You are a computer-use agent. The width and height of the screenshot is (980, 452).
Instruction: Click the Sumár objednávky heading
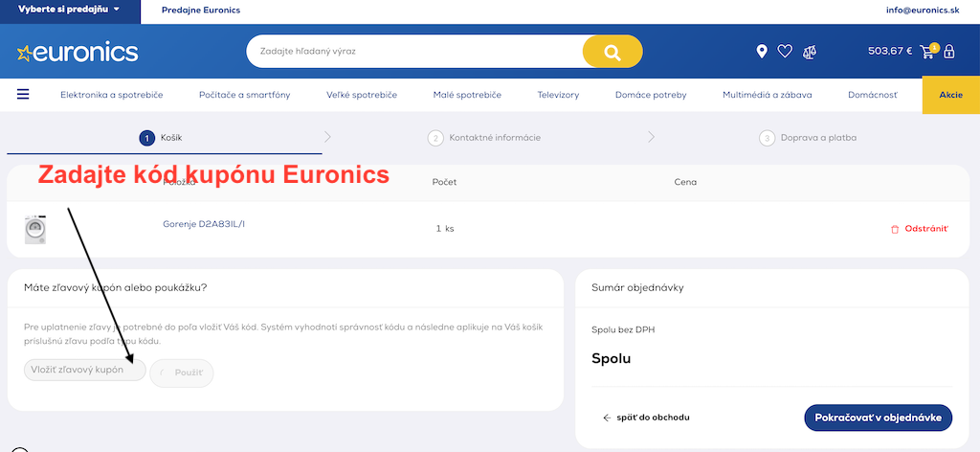pos(637,287)
